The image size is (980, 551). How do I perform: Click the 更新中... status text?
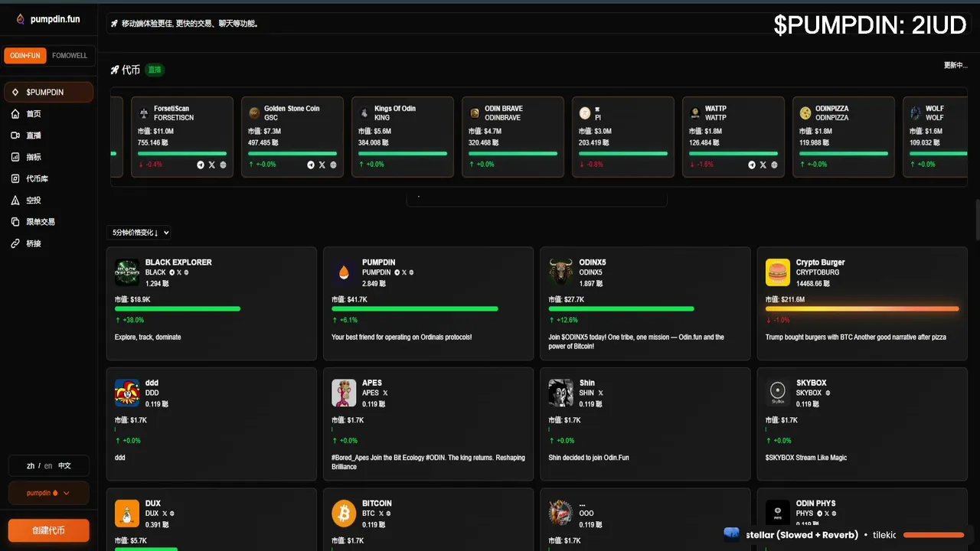(955, 65)
